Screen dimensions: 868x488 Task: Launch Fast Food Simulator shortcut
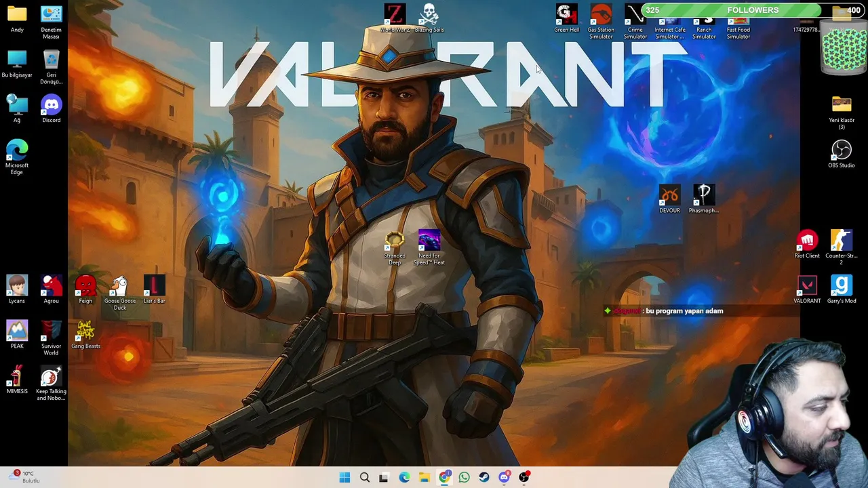(738, 22)
